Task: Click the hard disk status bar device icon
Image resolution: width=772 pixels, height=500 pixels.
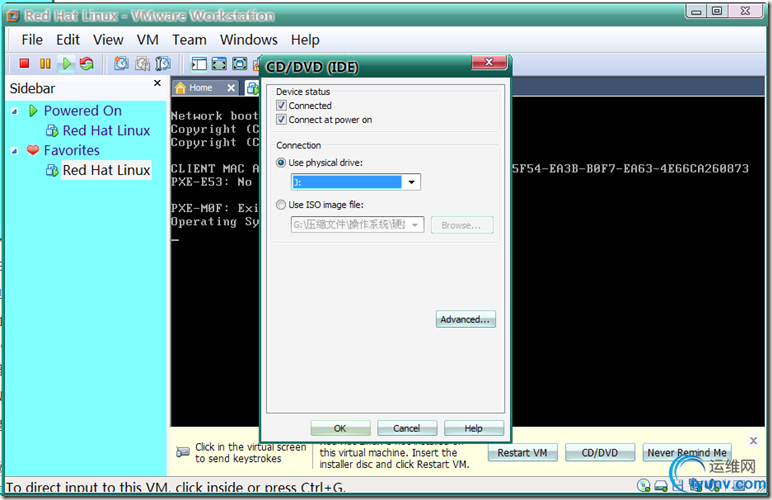Action: (661, 486)
